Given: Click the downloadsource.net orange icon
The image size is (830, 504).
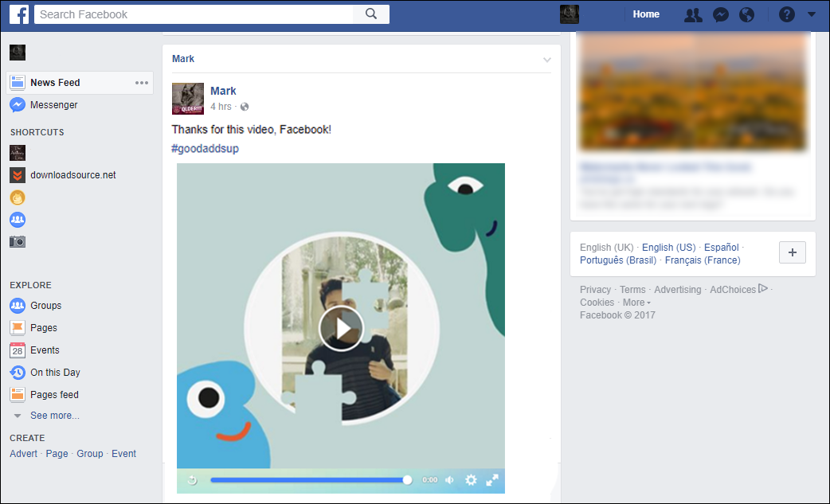Looking at the screenshot, I should click(x=18, y=175).
